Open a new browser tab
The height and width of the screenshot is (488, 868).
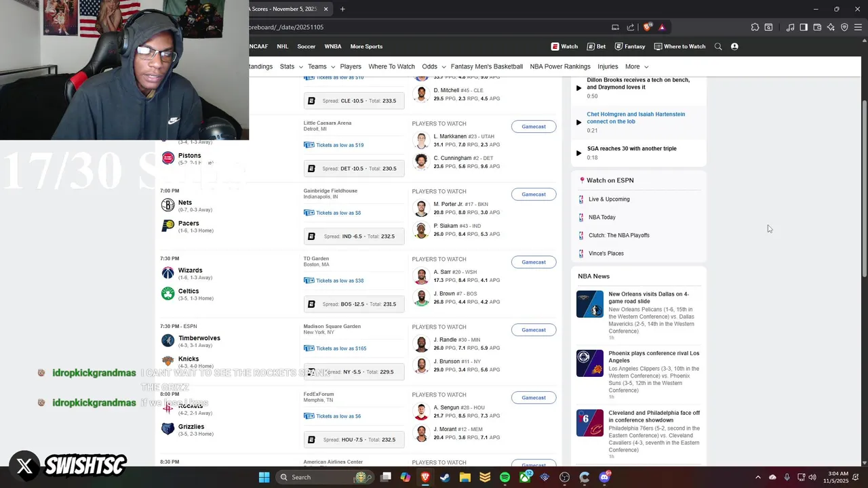point(342,9)
